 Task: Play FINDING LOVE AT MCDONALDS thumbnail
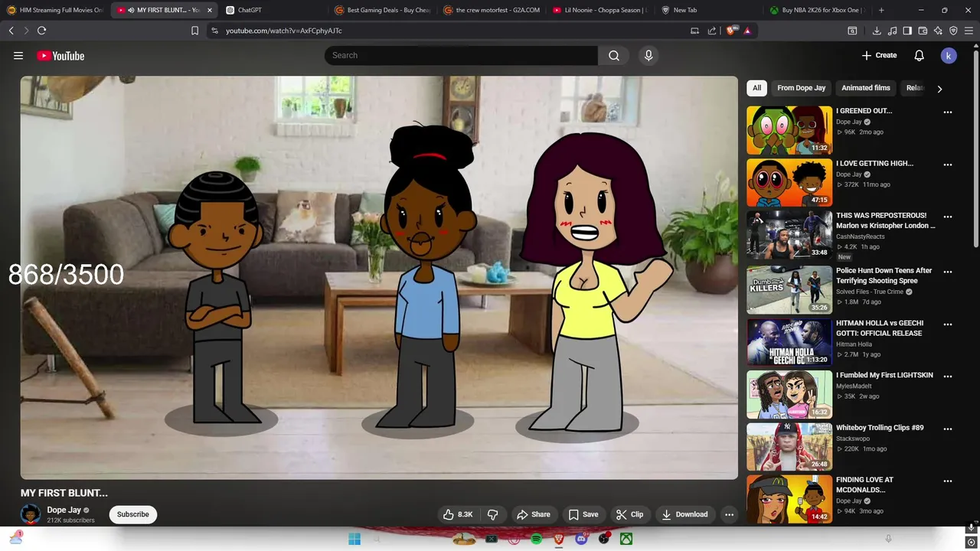(789, 499)
